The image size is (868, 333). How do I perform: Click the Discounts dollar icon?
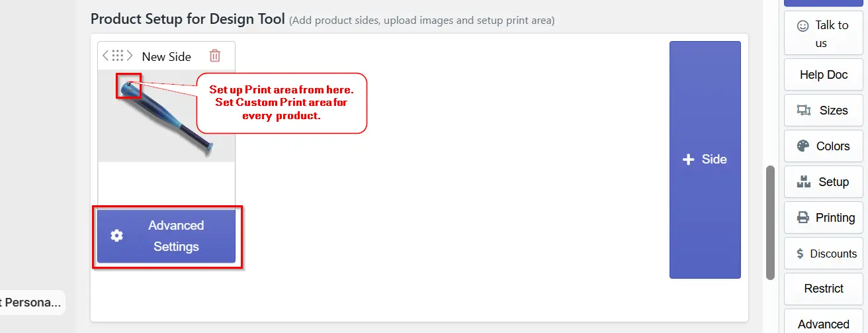point(801,254)
